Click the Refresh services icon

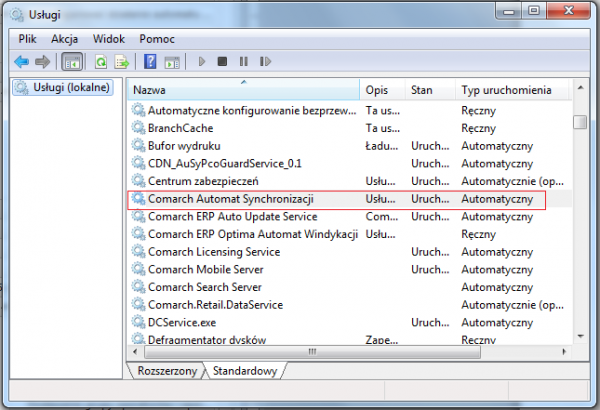point(101,61)
